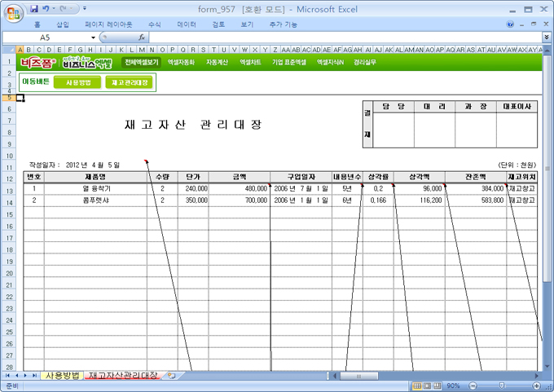Redo the last undone action

point(64,8)
